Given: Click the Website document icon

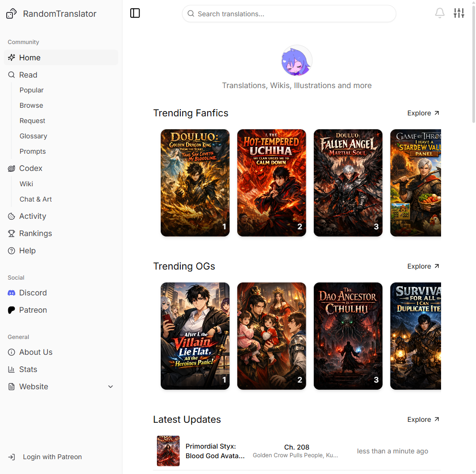Looking at the screenshot, I should point(11,386).
